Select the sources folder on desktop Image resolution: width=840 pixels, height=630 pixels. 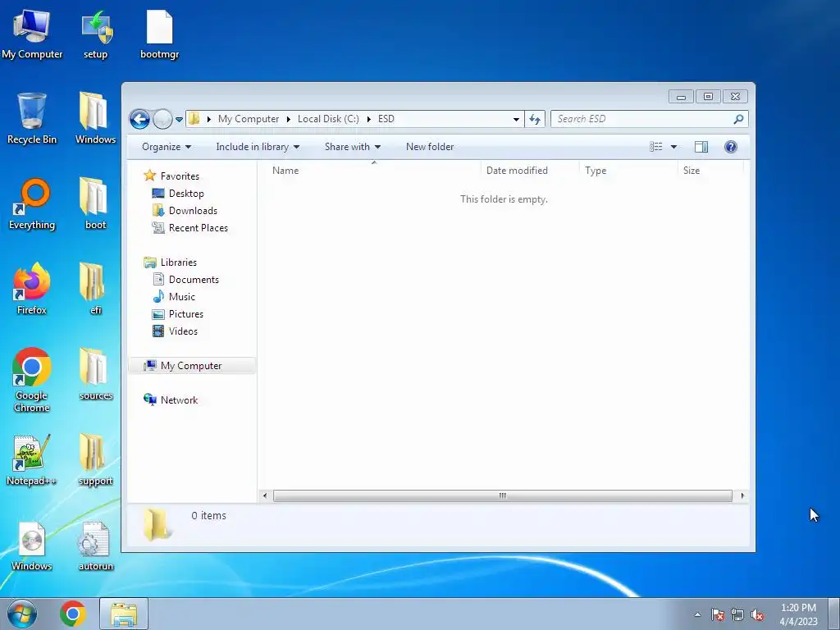coord(95,375)
